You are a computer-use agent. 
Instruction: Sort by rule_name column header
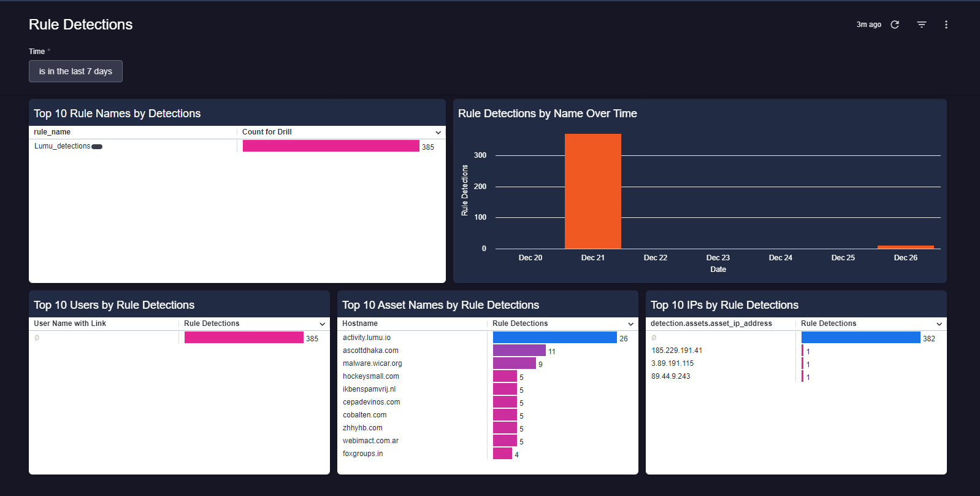[x=52, y=132]
